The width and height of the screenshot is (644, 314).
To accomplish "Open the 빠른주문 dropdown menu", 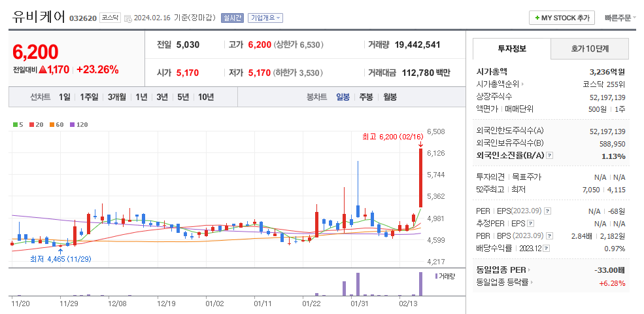I will 620,18.
